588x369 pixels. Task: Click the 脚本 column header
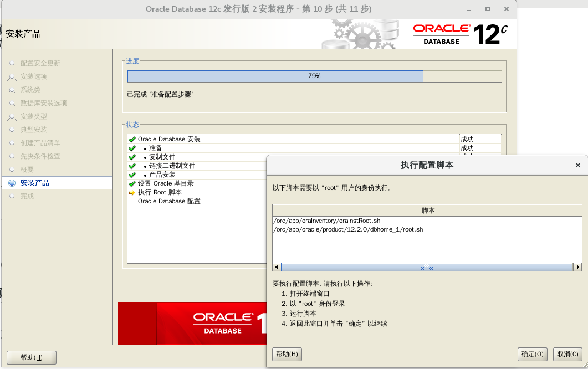tap(427, 211)
